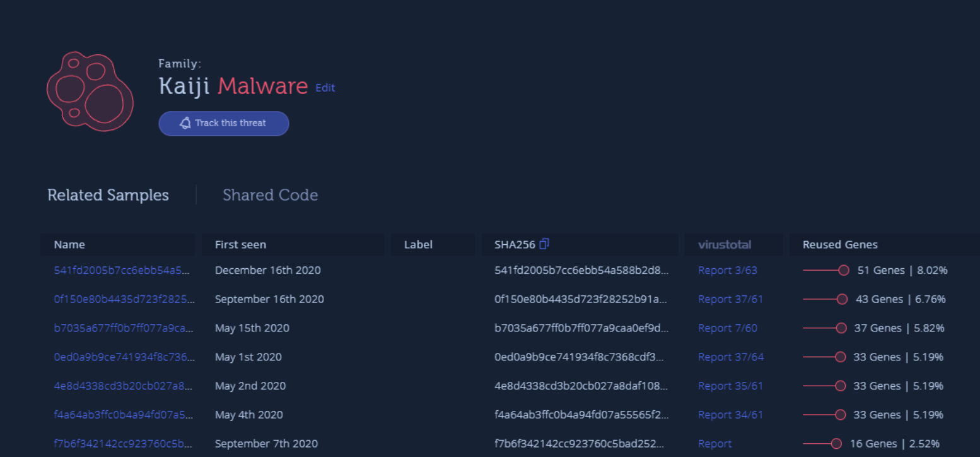Open sample 0ed0a9b9ce741934f8c736...

tap(124, 357)
